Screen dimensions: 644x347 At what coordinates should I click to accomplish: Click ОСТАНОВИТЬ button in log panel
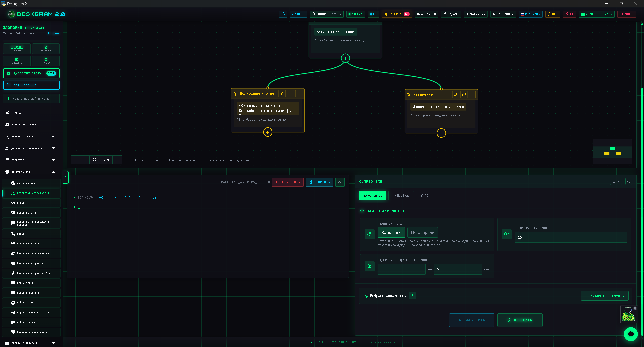(288, 182)
